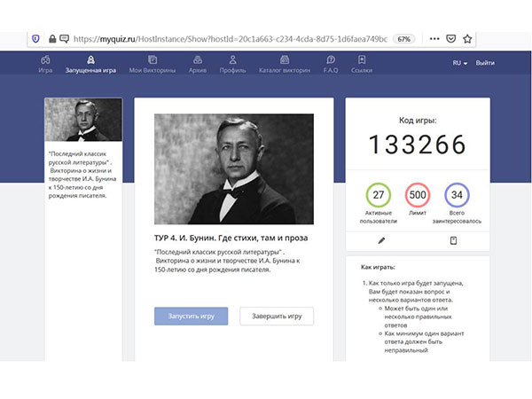Screen dimensions: 532x399
Task: Click the 67% zoom level indicator
Action: (403, 39)
